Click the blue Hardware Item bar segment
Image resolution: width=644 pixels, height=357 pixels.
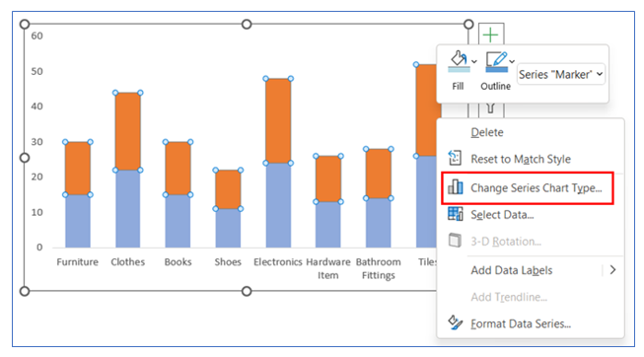(x=328, y=224)
